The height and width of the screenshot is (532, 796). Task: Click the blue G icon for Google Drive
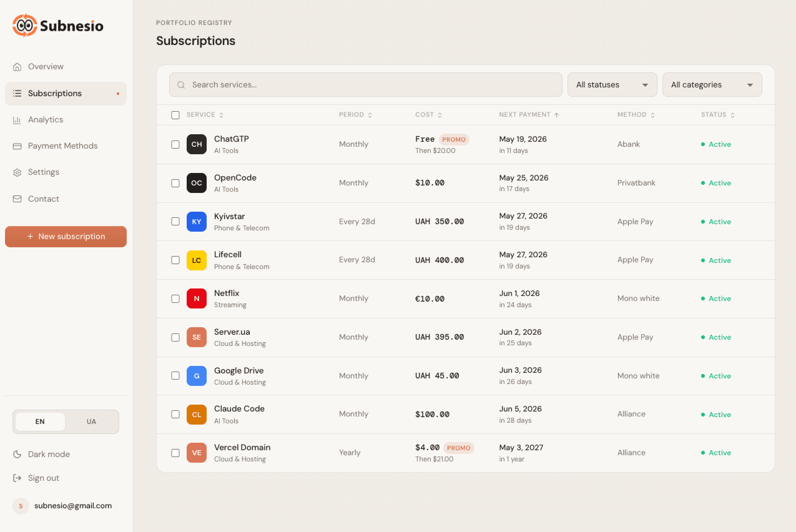(197, 376)
